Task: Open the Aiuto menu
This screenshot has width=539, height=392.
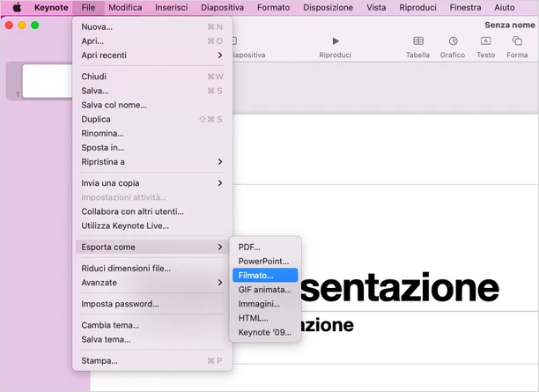Action: point(505,7)
